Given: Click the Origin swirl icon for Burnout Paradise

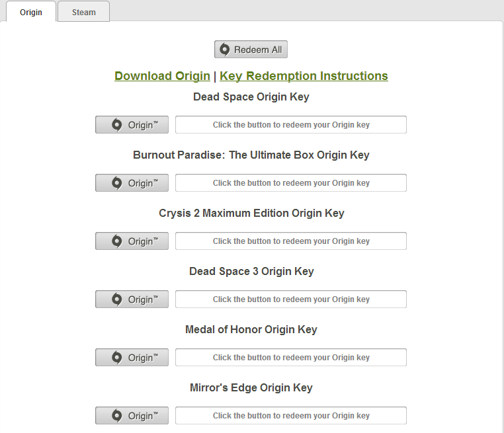Looking at the screenshot, I should pos(116,182).
